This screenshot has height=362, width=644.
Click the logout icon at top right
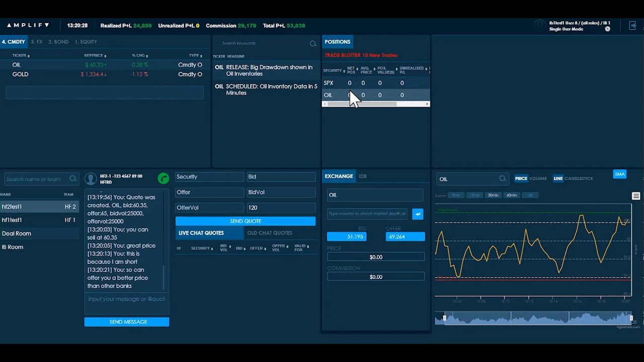tap(632, 26)
